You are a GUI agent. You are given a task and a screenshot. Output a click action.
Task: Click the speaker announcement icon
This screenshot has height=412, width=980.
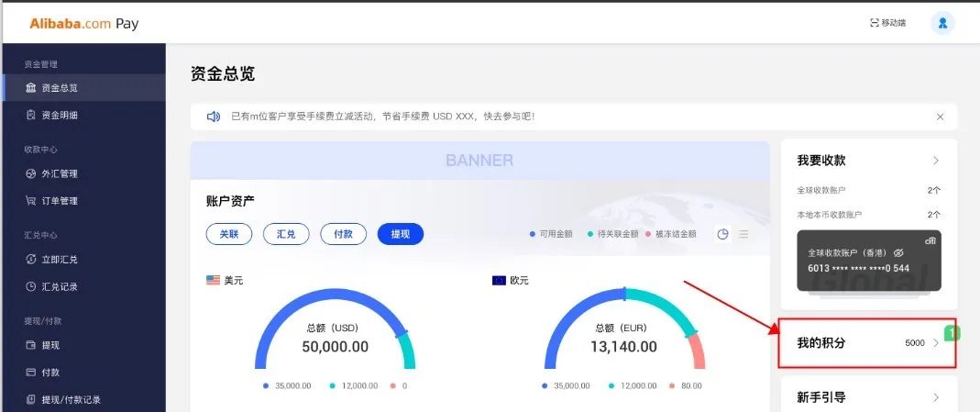point(214,117)
